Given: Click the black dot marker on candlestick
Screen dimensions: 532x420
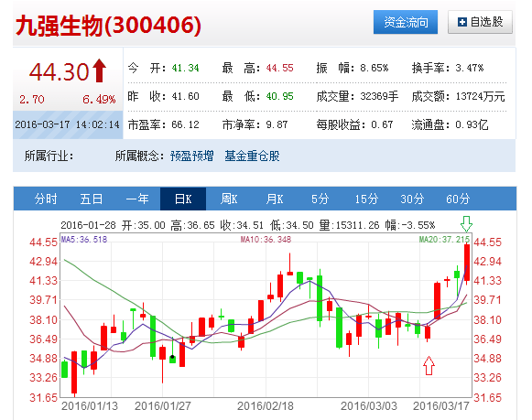Looking at the screenshot, I should point(172,357).
